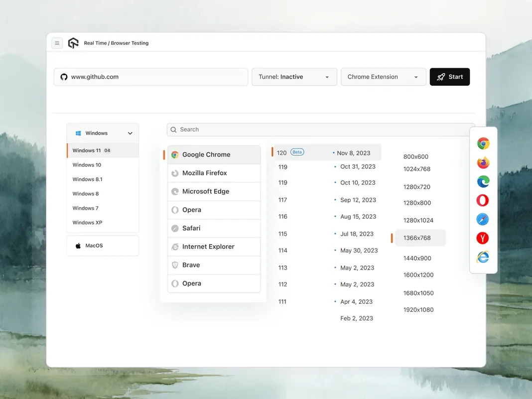Screen dimensions: 532x399
Task: Select resolution 1600x1200
Action: coord(418,275)
